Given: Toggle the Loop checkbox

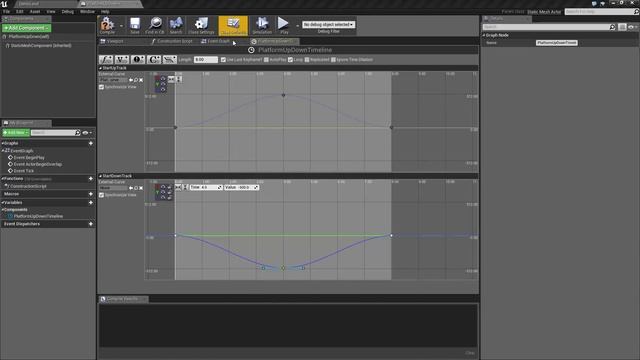Looking at the screenshot, I should (x=290, y=60).
